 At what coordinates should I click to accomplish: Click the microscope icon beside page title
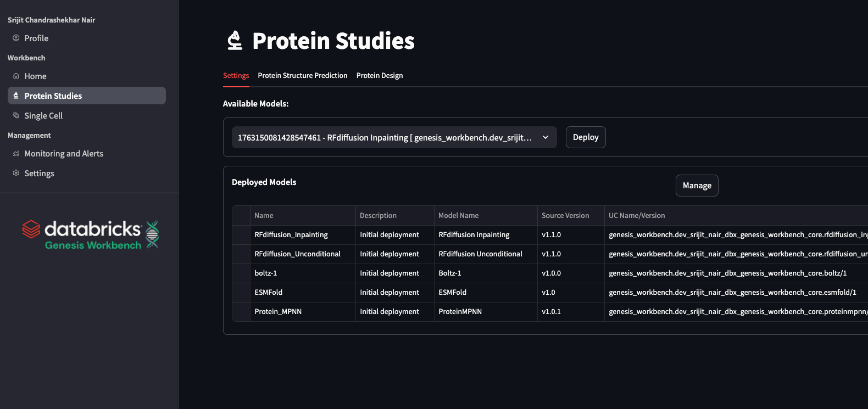pyautogui.click(x=235, y=41)
